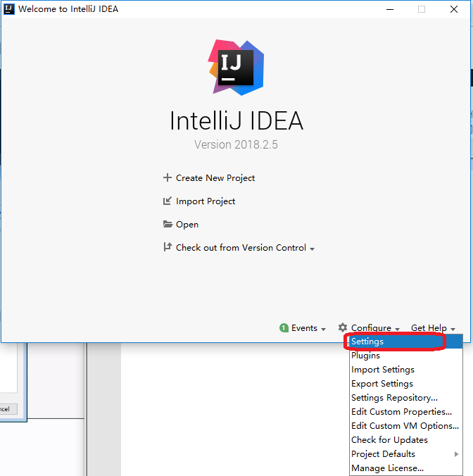Click the IntelliJ IDEA logo image
Screen dimensions: 473x476
pos(236,68)
